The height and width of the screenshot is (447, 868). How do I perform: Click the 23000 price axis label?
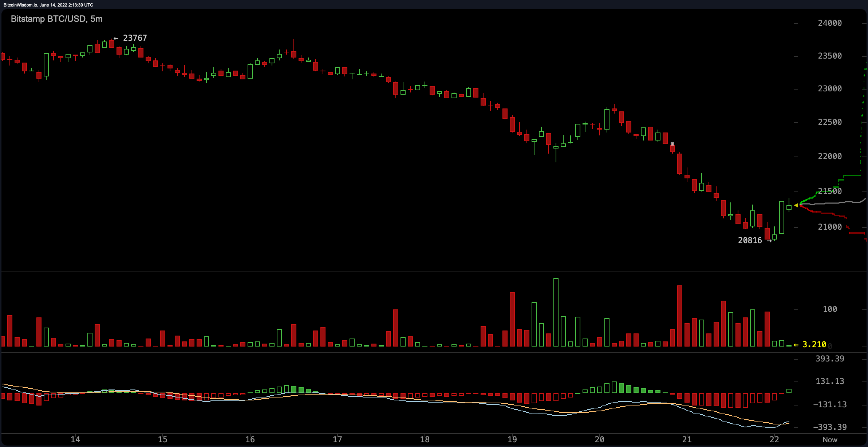coord(830,89)
